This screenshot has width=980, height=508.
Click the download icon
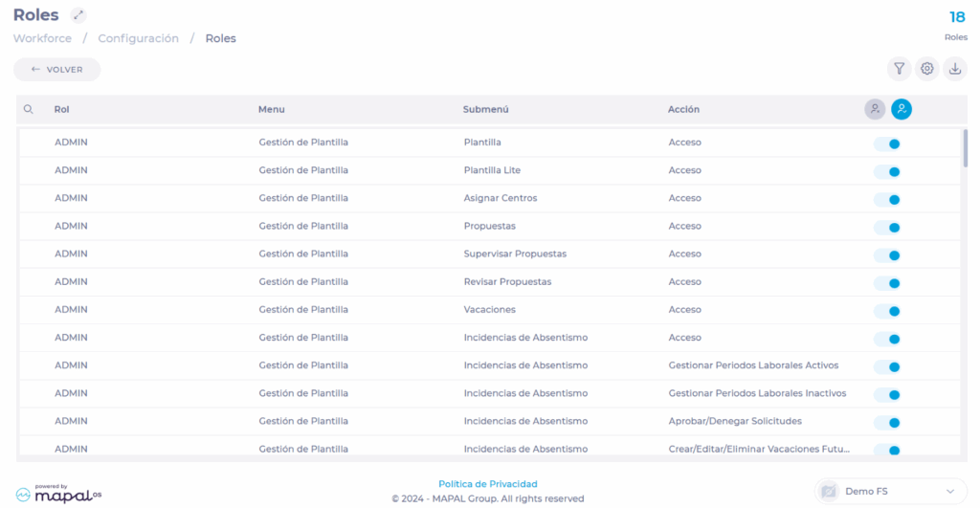(x=955, y=69)
